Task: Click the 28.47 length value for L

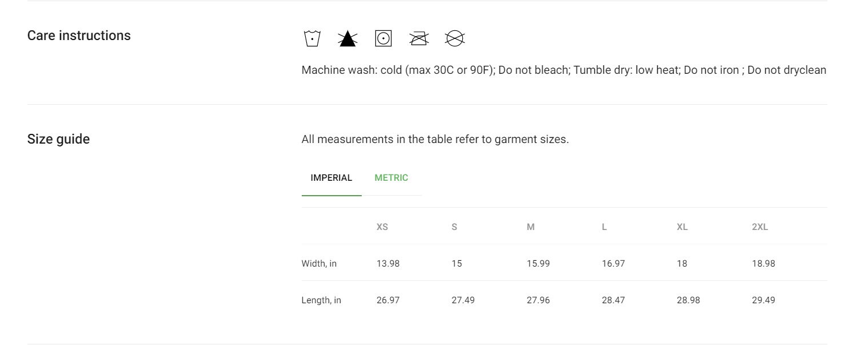Action: [x=613, y=300]
